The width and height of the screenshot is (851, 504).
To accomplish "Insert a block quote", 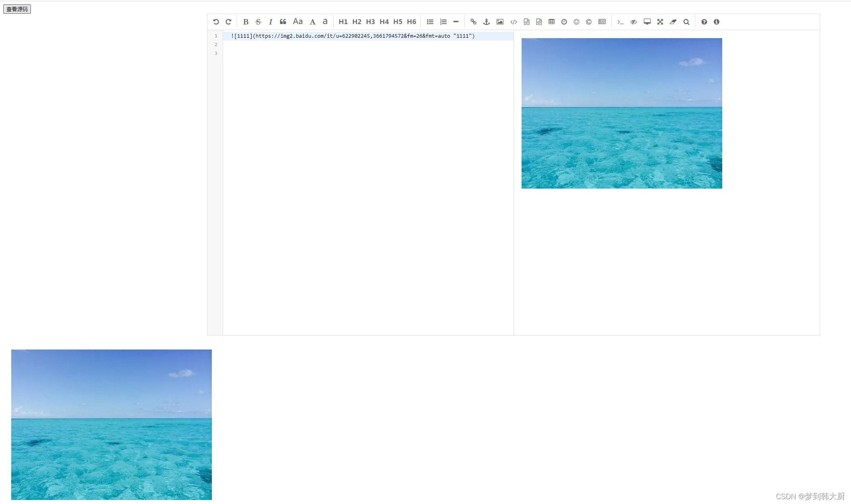I will [283, 22].
